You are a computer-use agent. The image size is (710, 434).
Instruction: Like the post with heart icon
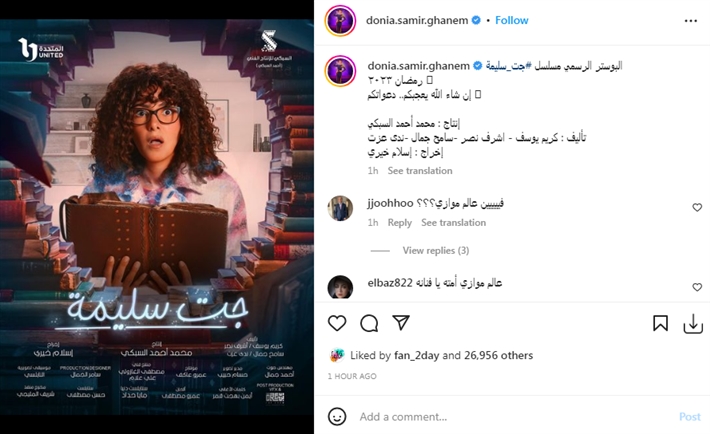[x=337, y=323]
